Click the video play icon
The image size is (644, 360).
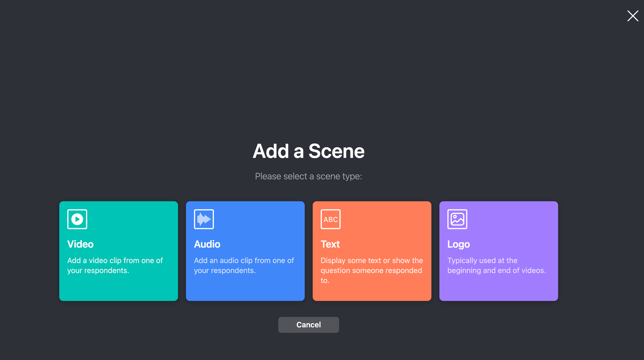coord(77,219)
